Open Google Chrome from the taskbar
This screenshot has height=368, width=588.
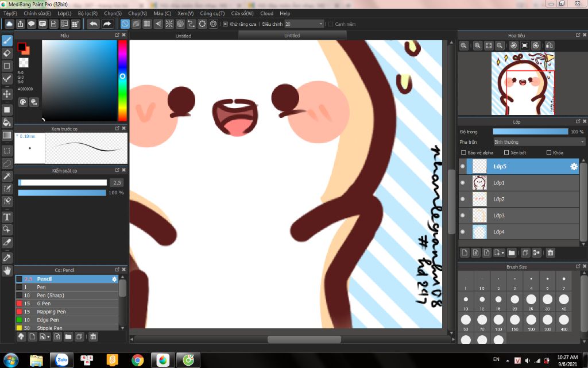pyautogui.click(x=137, y=360)
